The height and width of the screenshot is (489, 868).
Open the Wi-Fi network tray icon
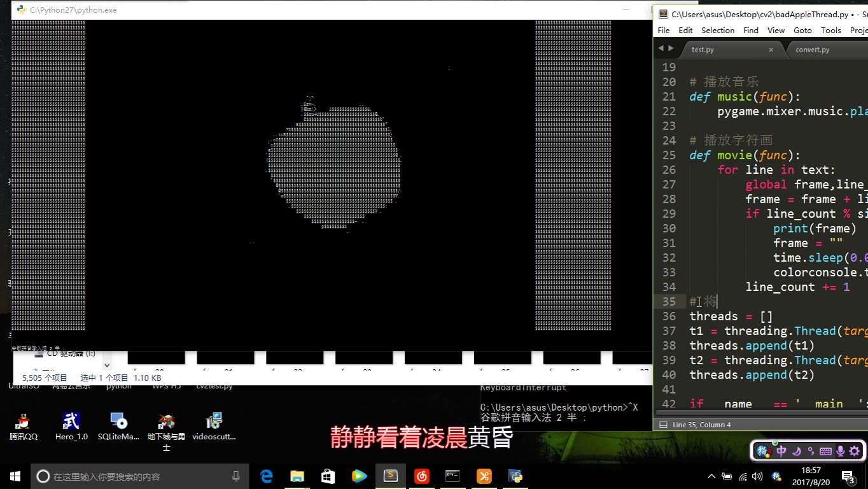742,476
